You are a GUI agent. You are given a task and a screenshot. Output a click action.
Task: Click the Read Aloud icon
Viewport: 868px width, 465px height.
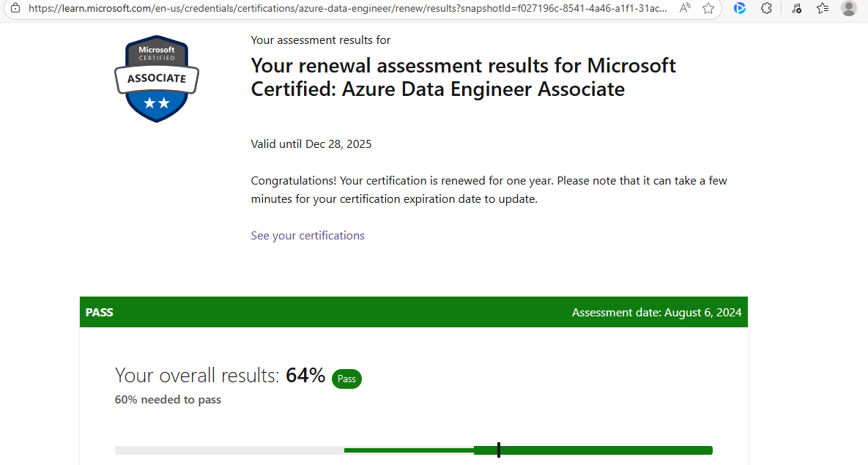pos(686,8)
